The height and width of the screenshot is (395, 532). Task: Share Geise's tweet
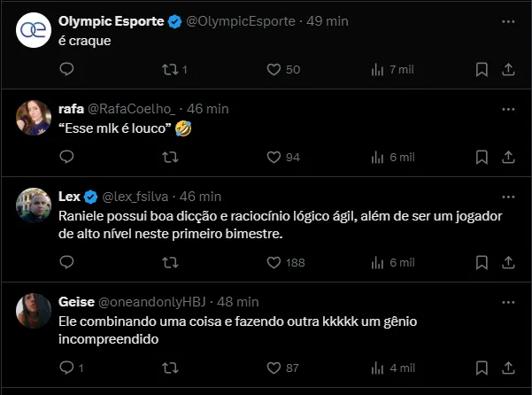pos(508,368)
